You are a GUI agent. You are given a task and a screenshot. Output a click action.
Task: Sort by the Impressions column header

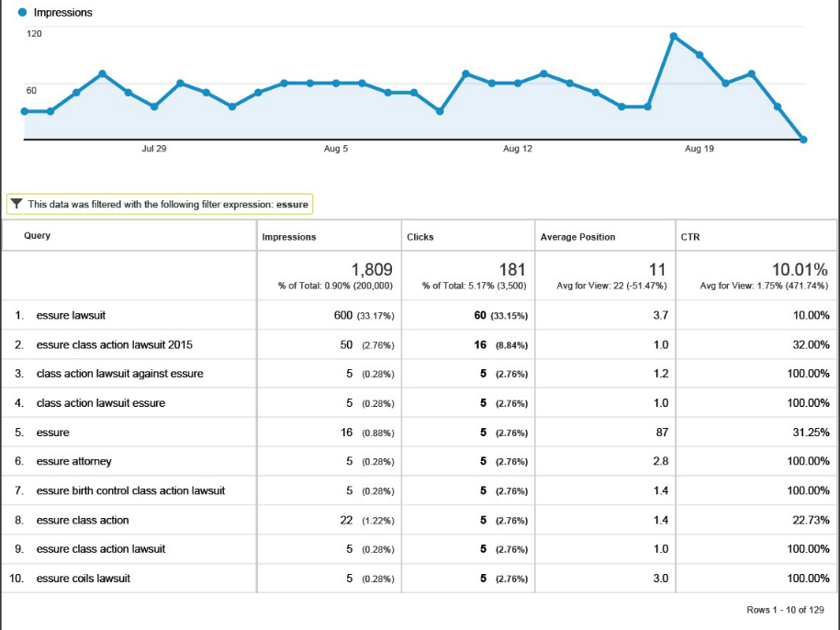[289, 237]
